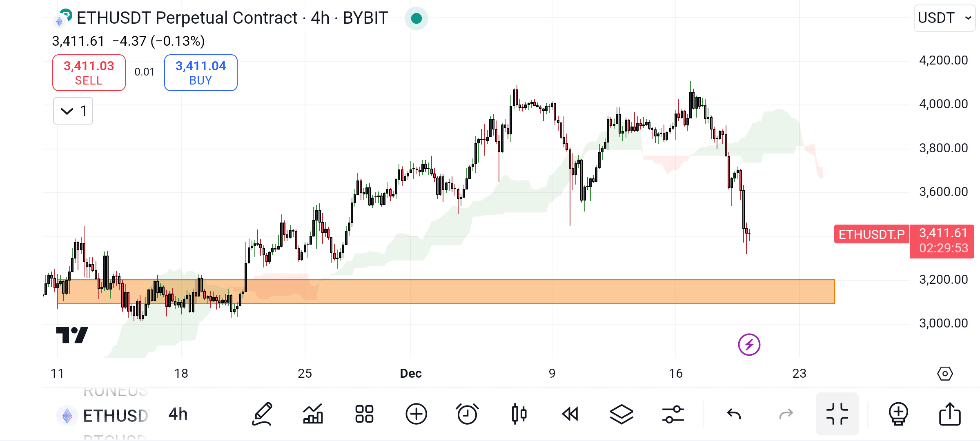Undo the last chart action
Screen dimensions: 980x441
(x=735, y=414)
